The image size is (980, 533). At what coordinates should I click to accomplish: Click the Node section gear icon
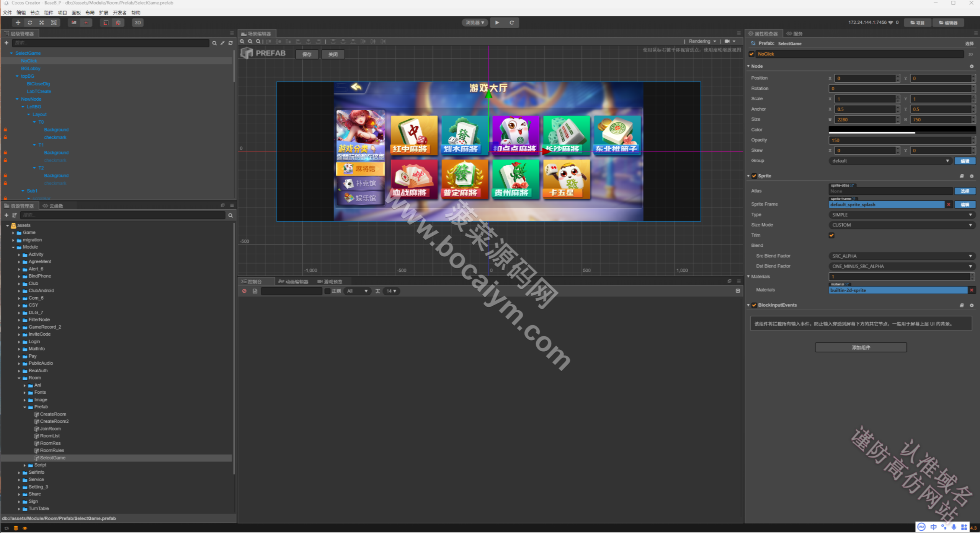[972, 66]
